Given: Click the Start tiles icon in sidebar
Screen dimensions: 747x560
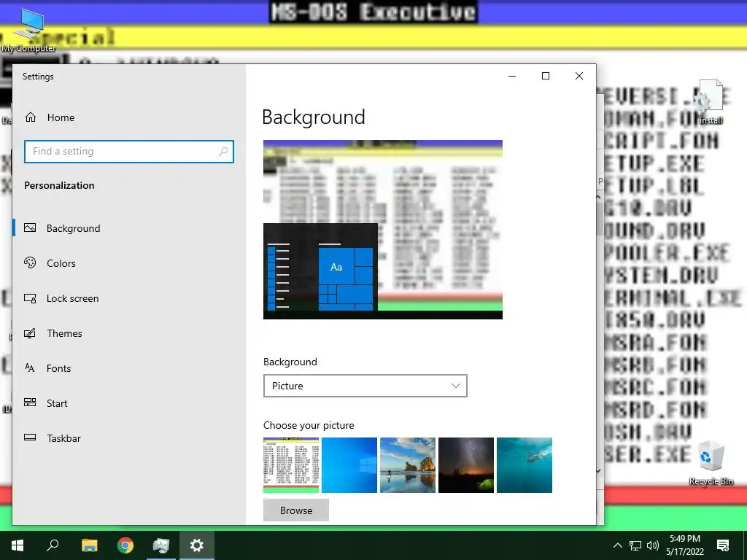Looking at the screenshot, I should pos(30,402).
